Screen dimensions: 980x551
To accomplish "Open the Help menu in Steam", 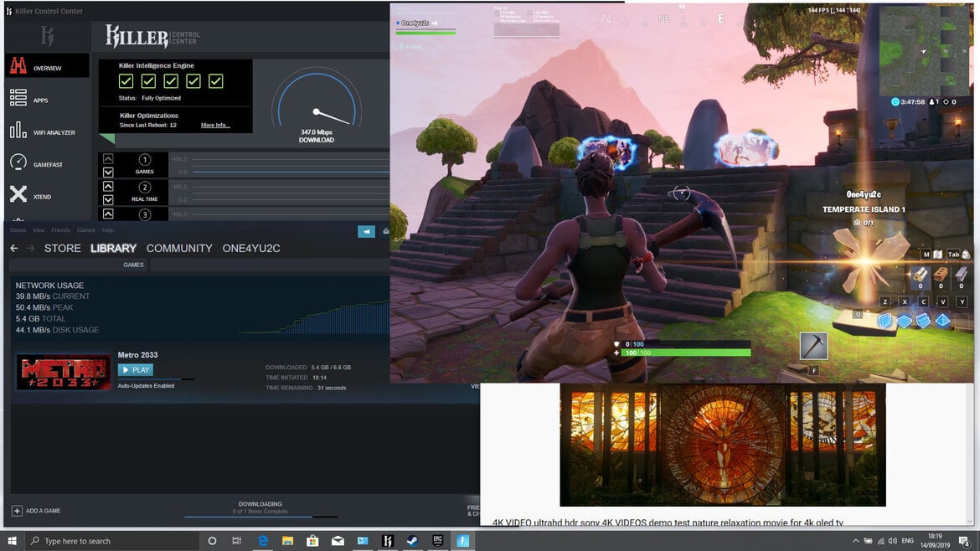I will tap(107, 230).
